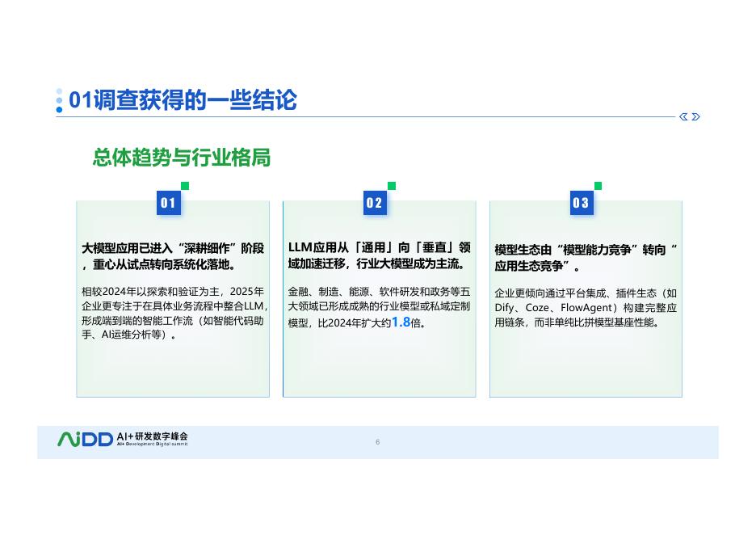Select the numbered badge 01
The width and height of the screenshot is (756, 535).
tap(168, 203)
